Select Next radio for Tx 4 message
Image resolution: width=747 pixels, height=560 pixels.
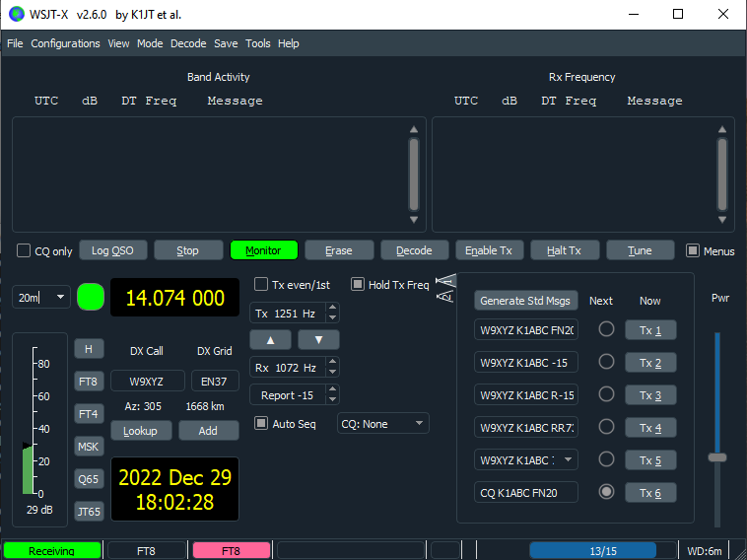click(606, 427)
